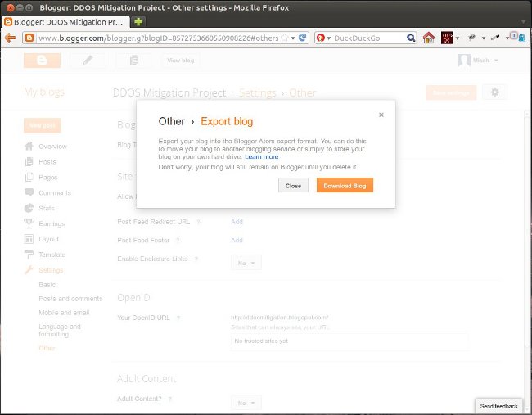Click the Overview house icon
This screenshot has height=415, width=532.
click(x=29, y=147)
